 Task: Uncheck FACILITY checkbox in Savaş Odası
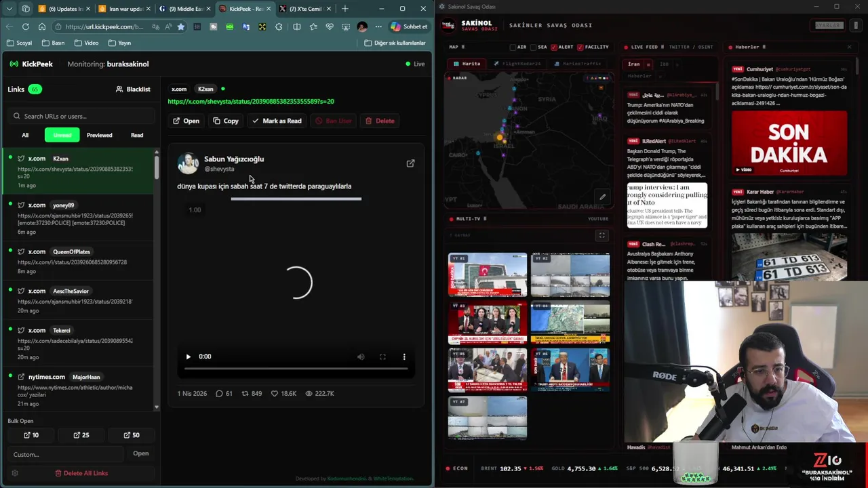point(580,47)
